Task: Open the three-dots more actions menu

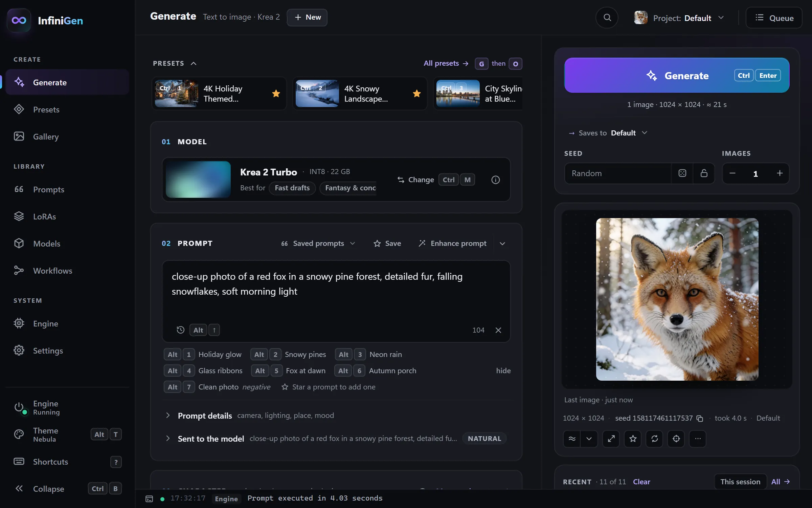Action: point(698,439)
